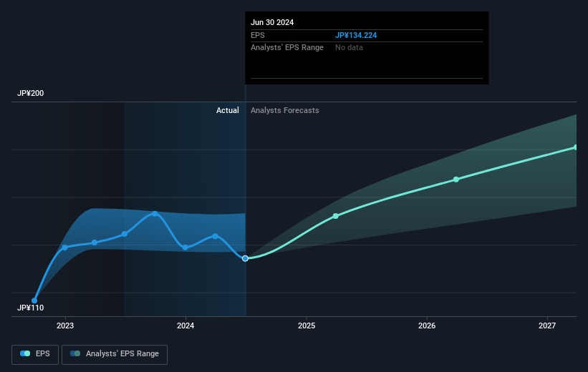Click the Analysts' EPS Range tooltip row label
Screen dimensions: 588x372
pos(287,48)
